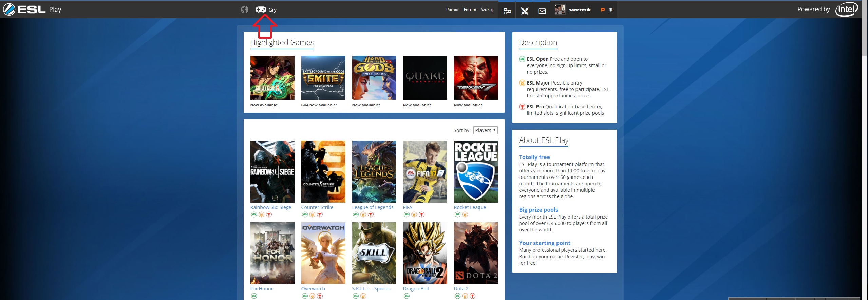The image size is (868, 300).
Task: Click the Intel sponsor logo
Action: [846, 9]
